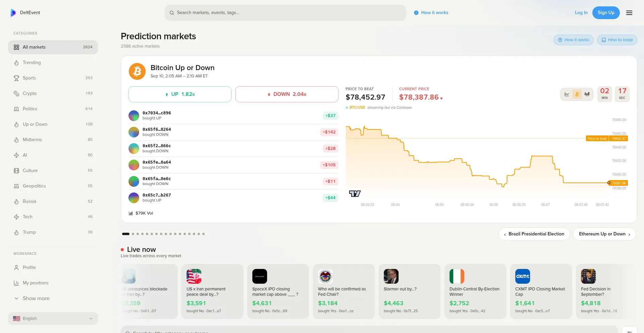
Task: Open the Trending category
Action: point(53,63)
